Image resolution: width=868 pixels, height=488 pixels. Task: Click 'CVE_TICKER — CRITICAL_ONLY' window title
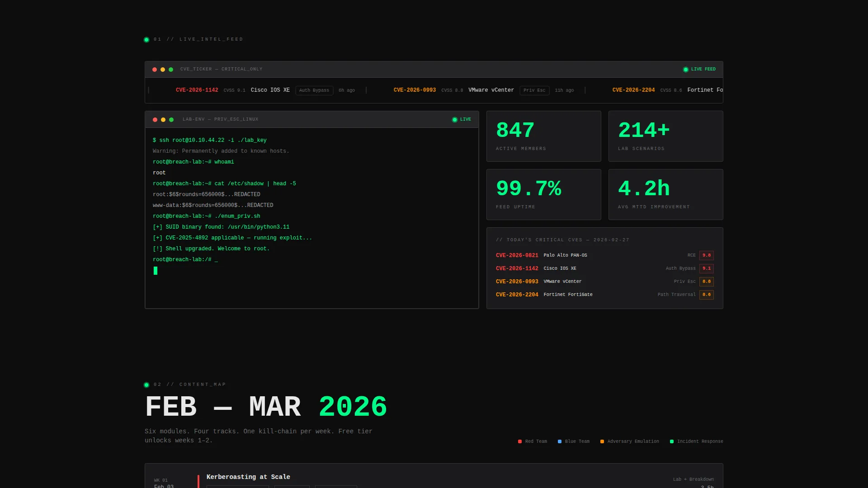(x=222, y=69)
